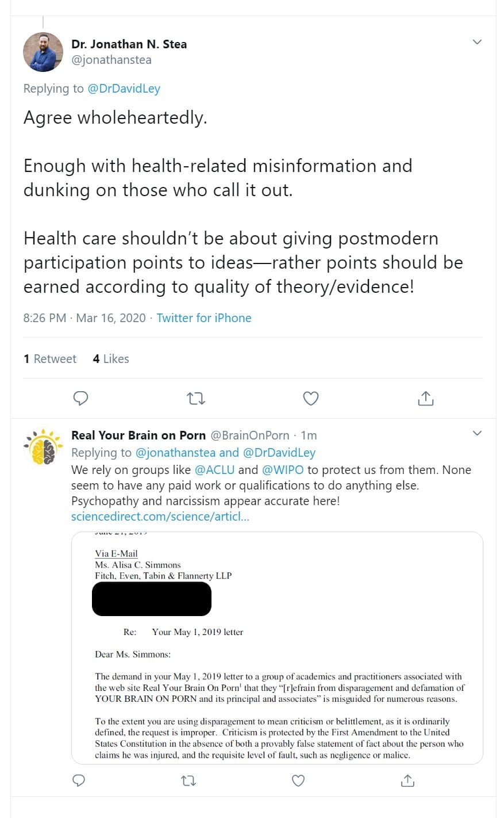The image size is (504, 818).
Task: Open the @WIPO mention
Action: [283, 470]
